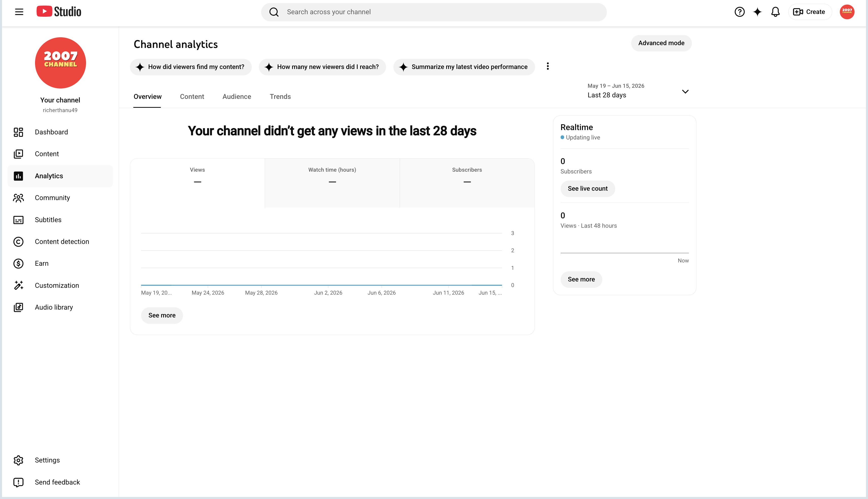This screenshot has height=499, width=868.
Task: Click See more under the Realtime card
Action: pos(581,280)
